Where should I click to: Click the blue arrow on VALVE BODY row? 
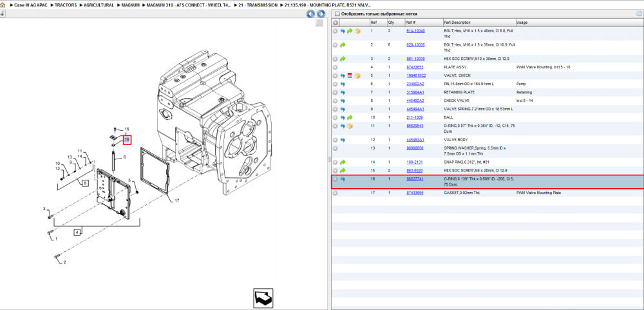coord(343,140)
